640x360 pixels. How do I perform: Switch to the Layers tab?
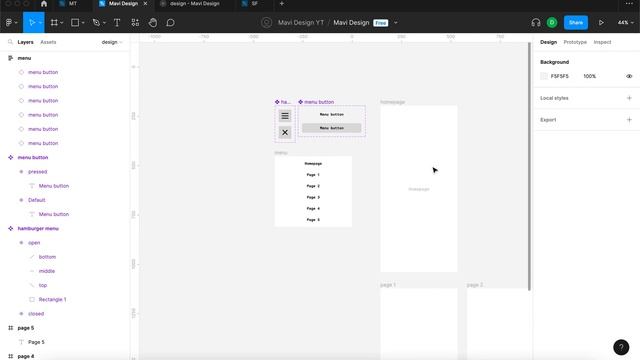pyautogui.click(x=25, y=42)
